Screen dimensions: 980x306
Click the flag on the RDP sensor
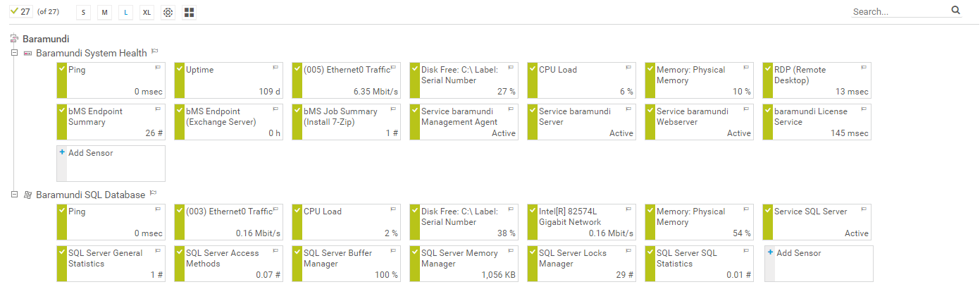point(864,68)
